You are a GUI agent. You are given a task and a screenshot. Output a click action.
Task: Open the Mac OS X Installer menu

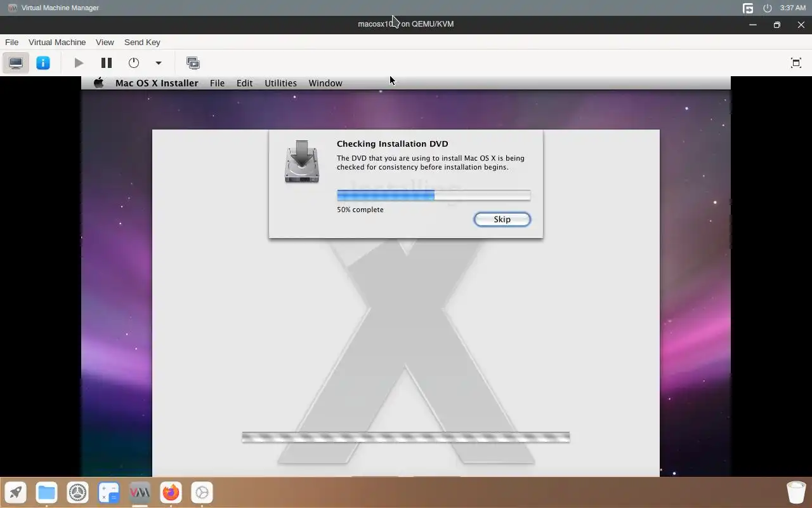157,83
